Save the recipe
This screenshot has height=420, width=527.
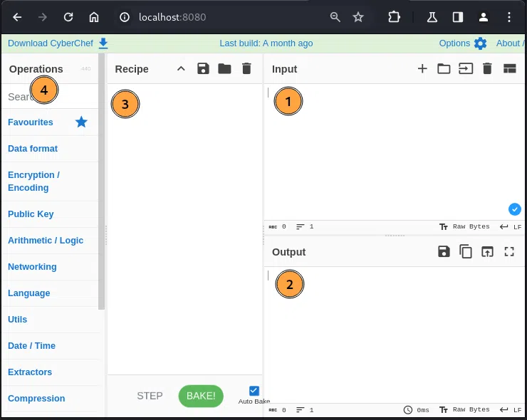pyautogui.click(x=203, y=68)
